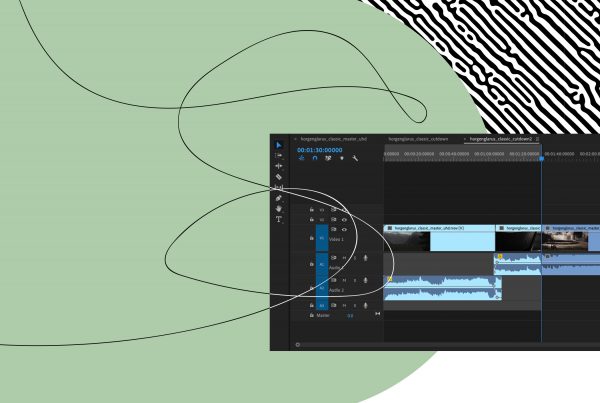Pick the Razor tool
The width and height of the screenshot is (600, 403).
(x=279, y=177)
